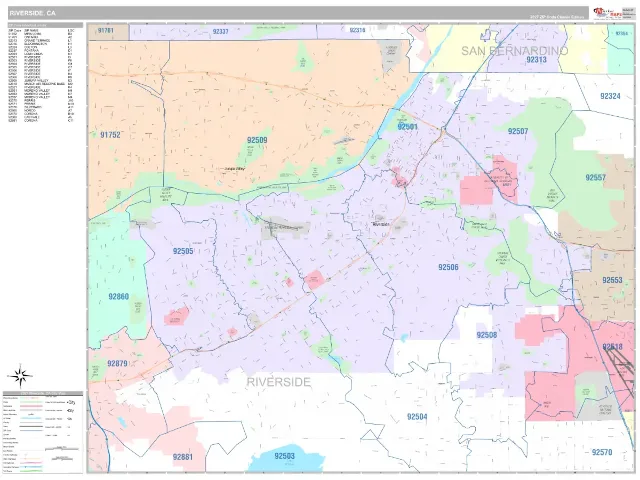
Task: Click the pink block on the freeway in 92505
Action: [x=315, y=280]
